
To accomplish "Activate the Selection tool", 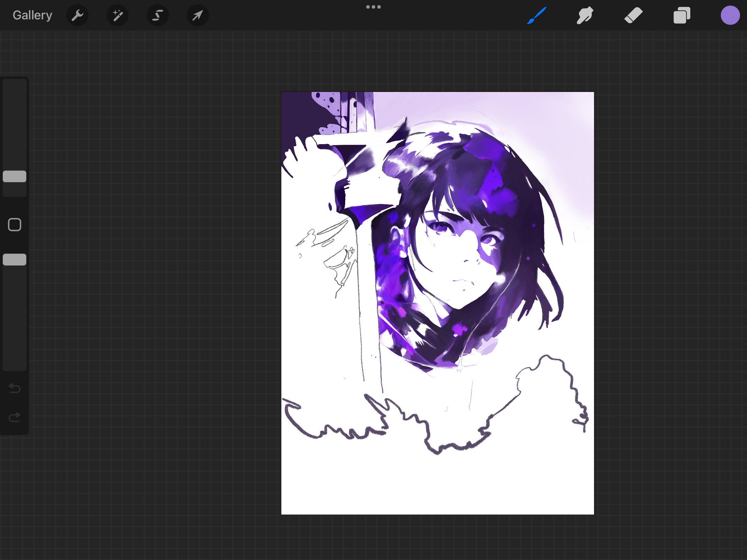I will (x=158, y=15).
